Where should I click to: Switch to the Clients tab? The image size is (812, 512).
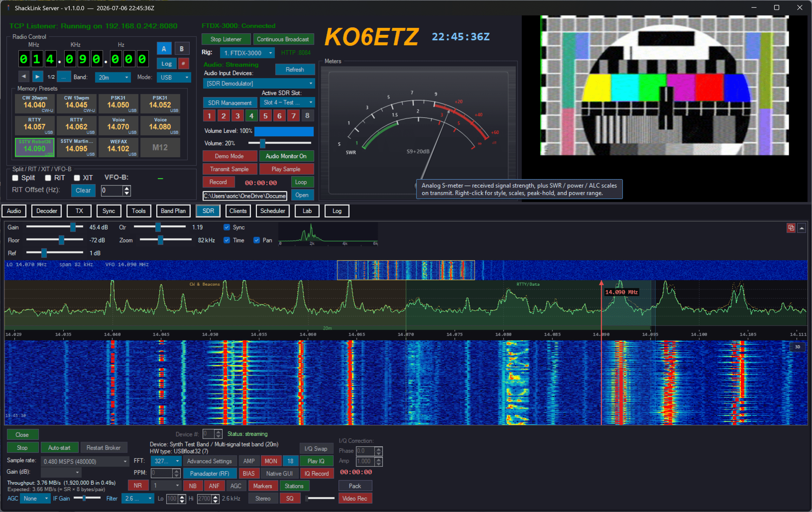[x=238, y=211]
